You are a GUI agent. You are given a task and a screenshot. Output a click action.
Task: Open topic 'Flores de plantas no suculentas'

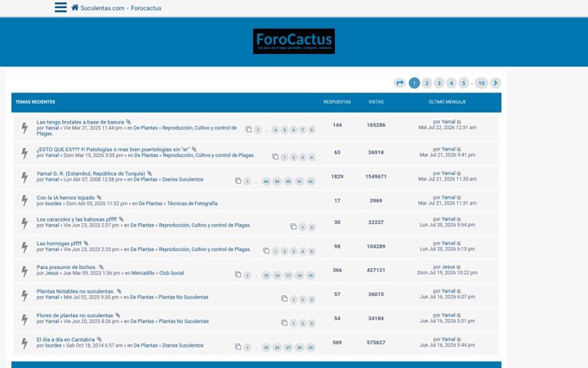click(74, 316)
